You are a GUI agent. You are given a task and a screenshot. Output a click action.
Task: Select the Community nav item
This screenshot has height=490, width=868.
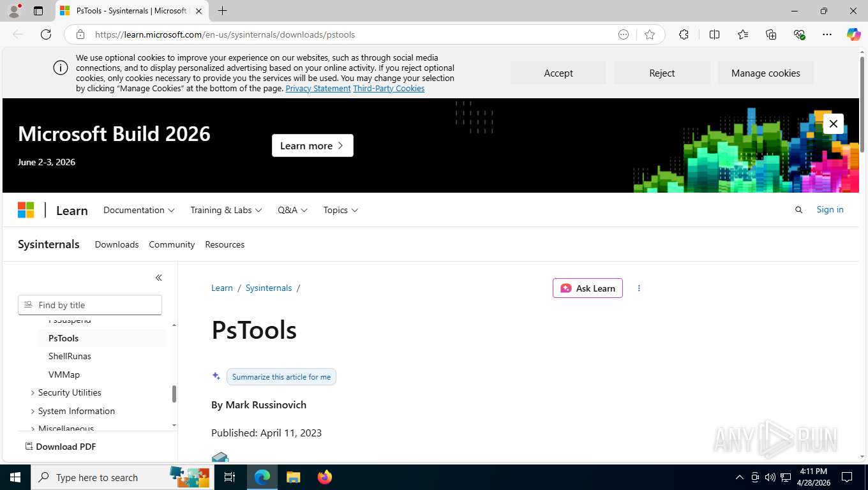172,244
